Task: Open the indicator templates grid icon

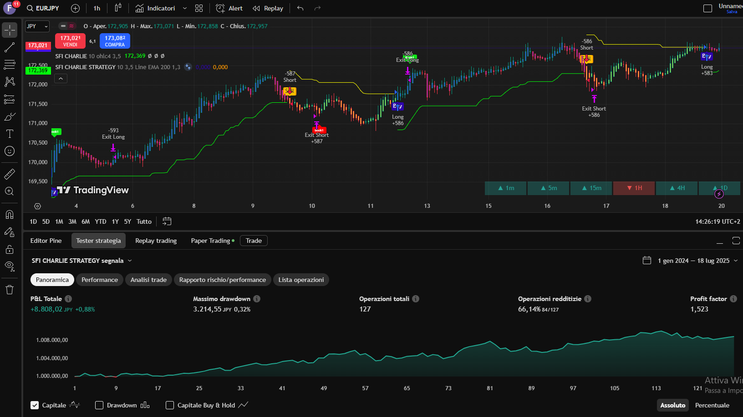Action: [199, 9]
